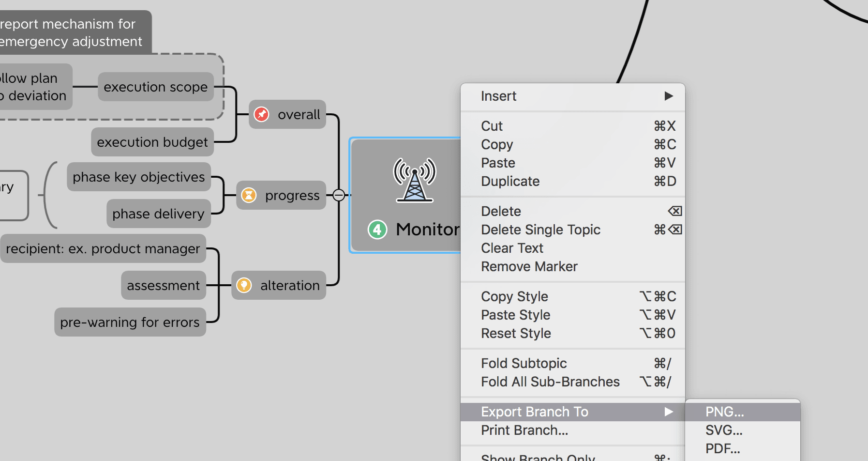Select Paste Style menu entry
The width and height of the screenshot is (868, 461).
pyautogui.click(x=573, y=315)
